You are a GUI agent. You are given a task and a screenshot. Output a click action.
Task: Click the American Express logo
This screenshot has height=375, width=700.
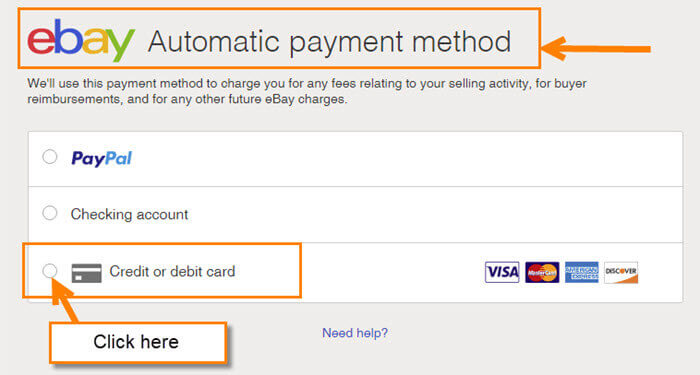(582, 272)
